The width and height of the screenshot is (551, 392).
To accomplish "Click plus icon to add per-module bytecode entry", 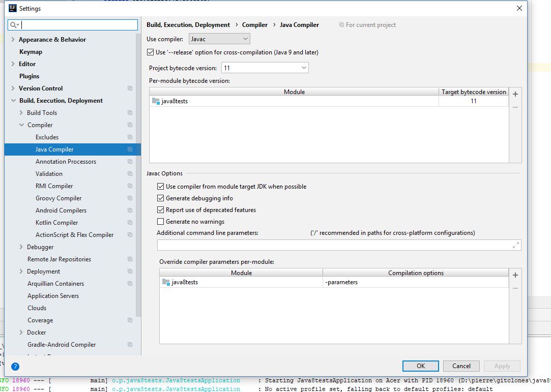I will coord(515,94).
